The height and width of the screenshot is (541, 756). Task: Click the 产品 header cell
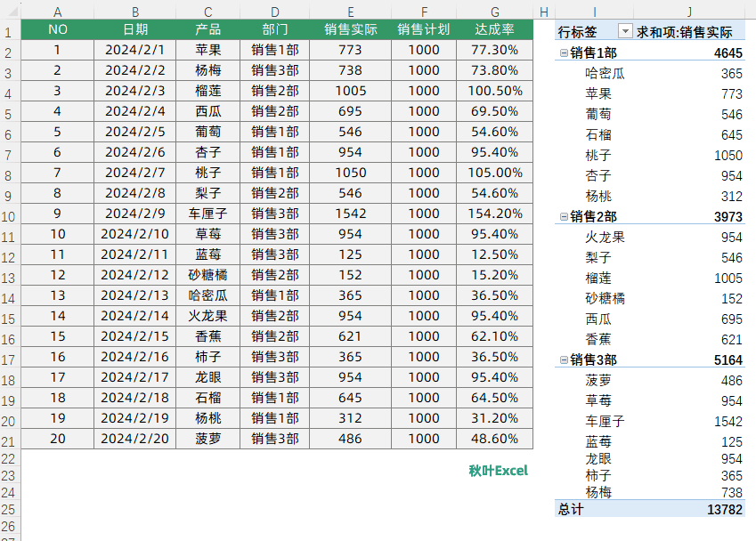[x=207, y=29]
